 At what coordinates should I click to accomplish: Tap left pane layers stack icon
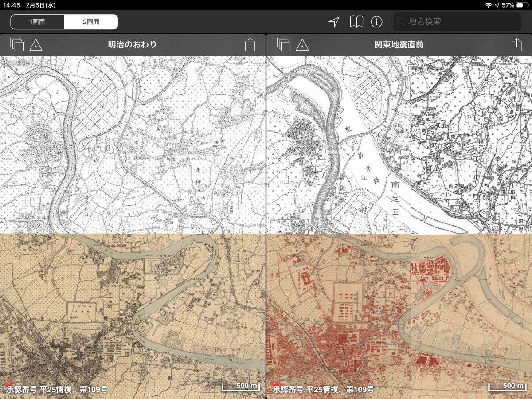click(x=17, y=44)
